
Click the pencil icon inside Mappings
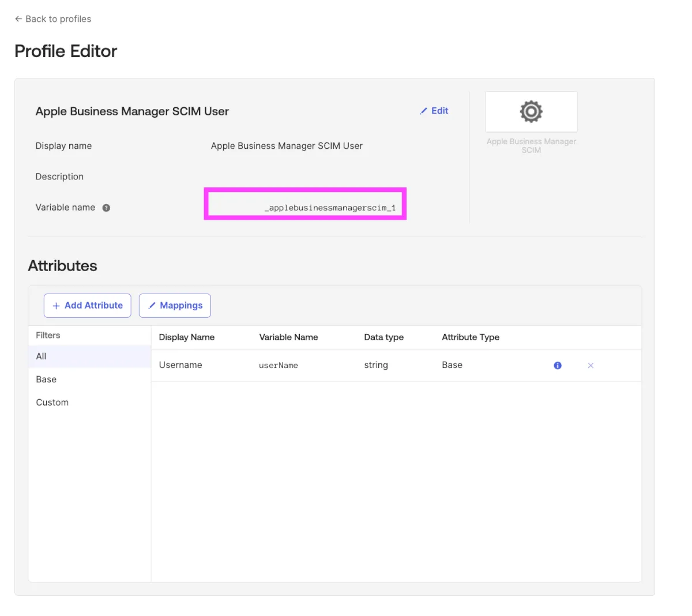152,306
